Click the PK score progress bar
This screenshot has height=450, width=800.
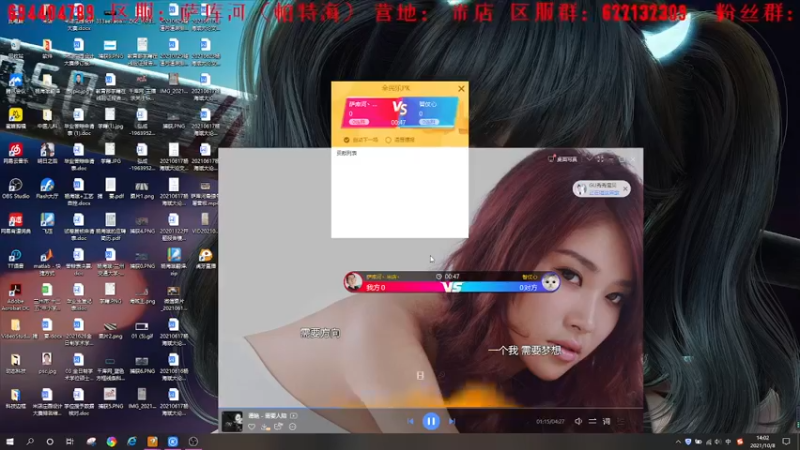click(x=452, y=287)
